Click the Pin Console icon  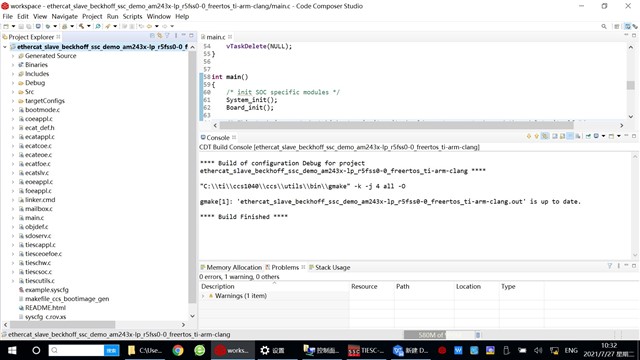(x=588, y=136)
